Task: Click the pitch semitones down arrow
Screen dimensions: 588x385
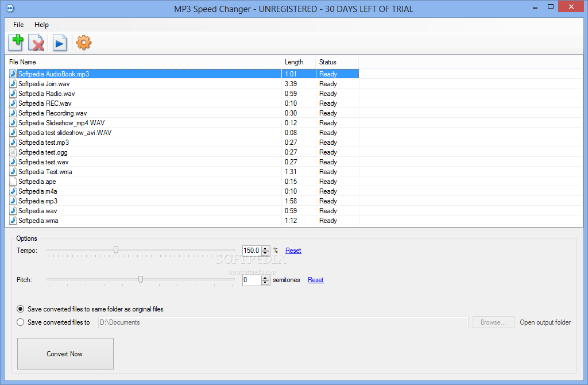Action: click(265, 282)
